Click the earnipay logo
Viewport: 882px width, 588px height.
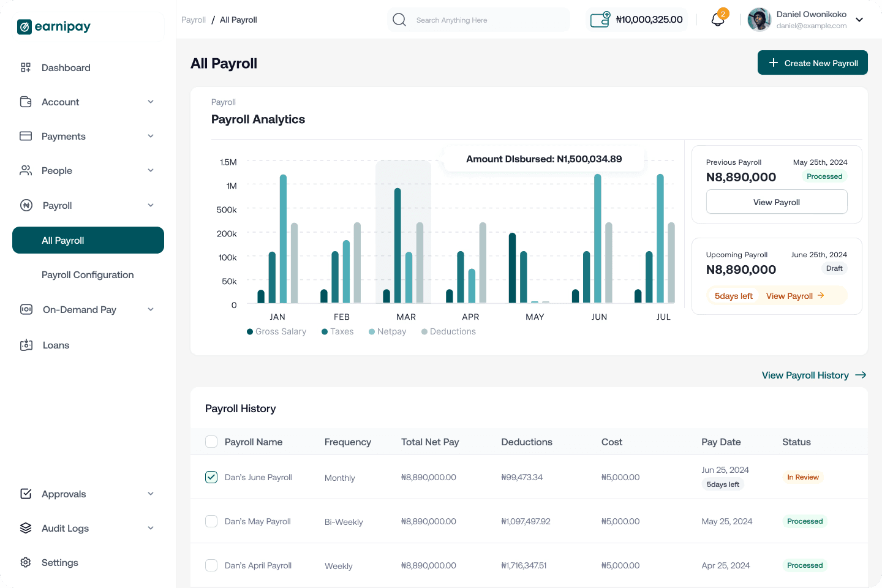54,26
